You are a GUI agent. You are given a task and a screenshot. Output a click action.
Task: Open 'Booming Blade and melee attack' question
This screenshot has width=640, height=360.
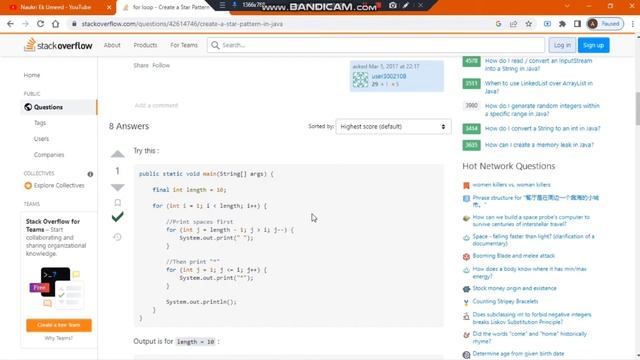point(513,256)
